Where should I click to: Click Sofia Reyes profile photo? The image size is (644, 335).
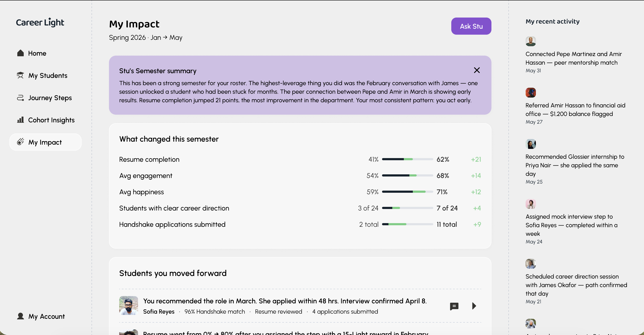[x=128, y=305]
